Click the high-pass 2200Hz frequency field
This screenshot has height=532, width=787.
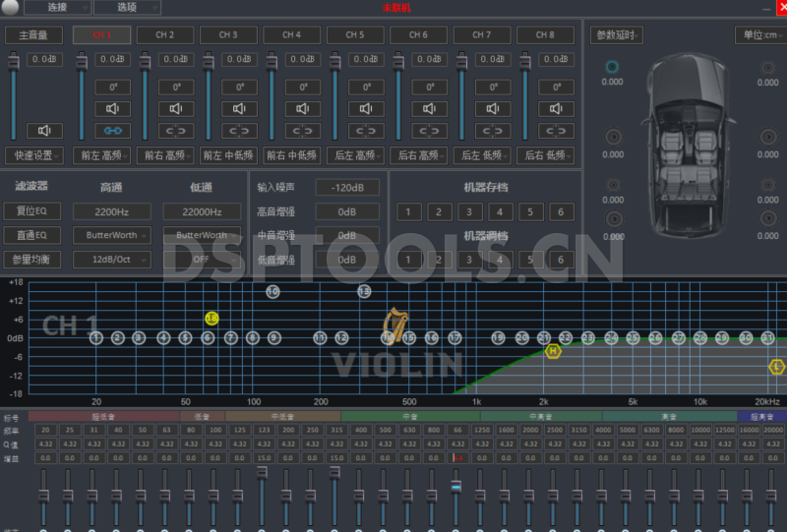pos(111,211)
